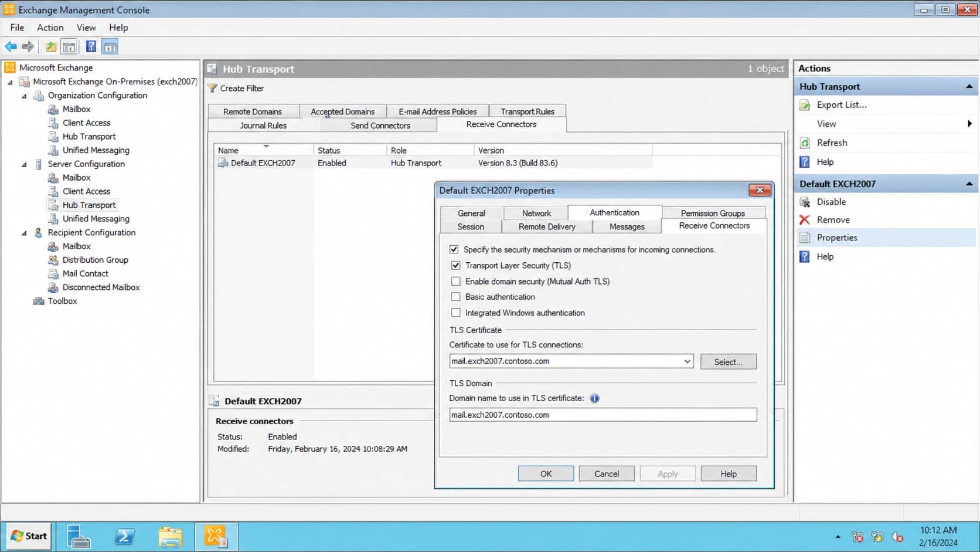Screen dimensions: 980x552
Task: Sort connectors by the Name column header
Action: coord(263,150)
